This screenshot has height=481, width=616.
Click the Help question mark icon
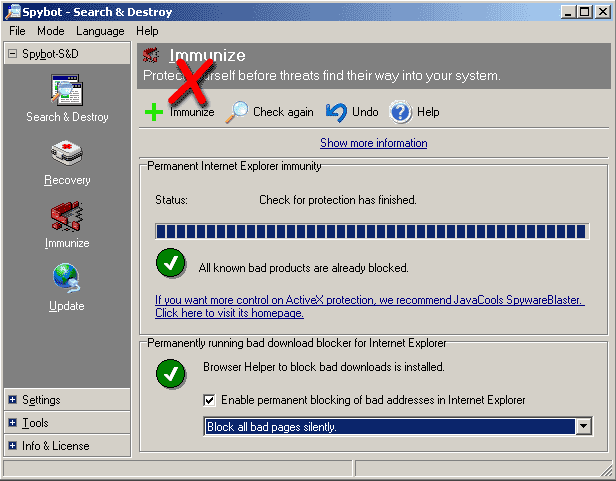point(400,112)
